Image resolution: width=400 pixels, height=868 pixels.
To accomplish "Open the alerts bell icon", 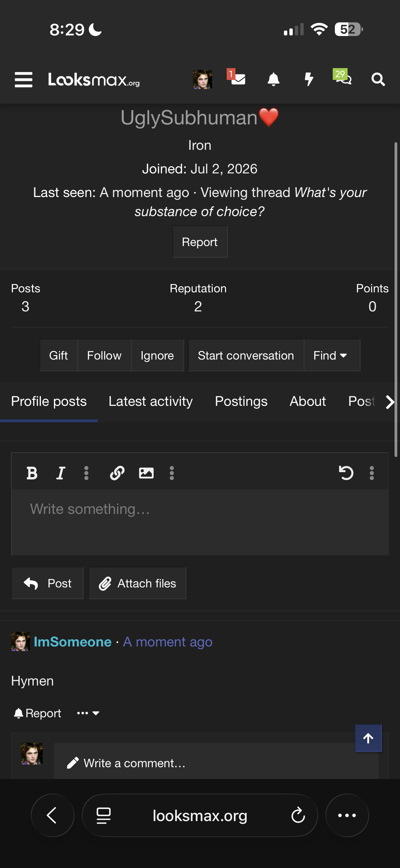I will pyautogui.click(x=273, y=80).
